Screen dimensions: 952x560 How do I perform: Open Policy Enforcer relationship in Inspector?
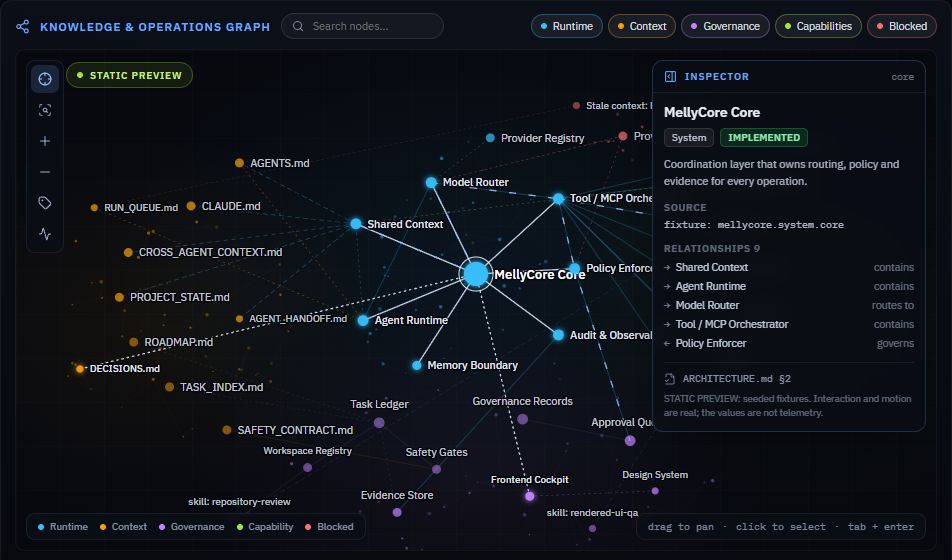789,343
